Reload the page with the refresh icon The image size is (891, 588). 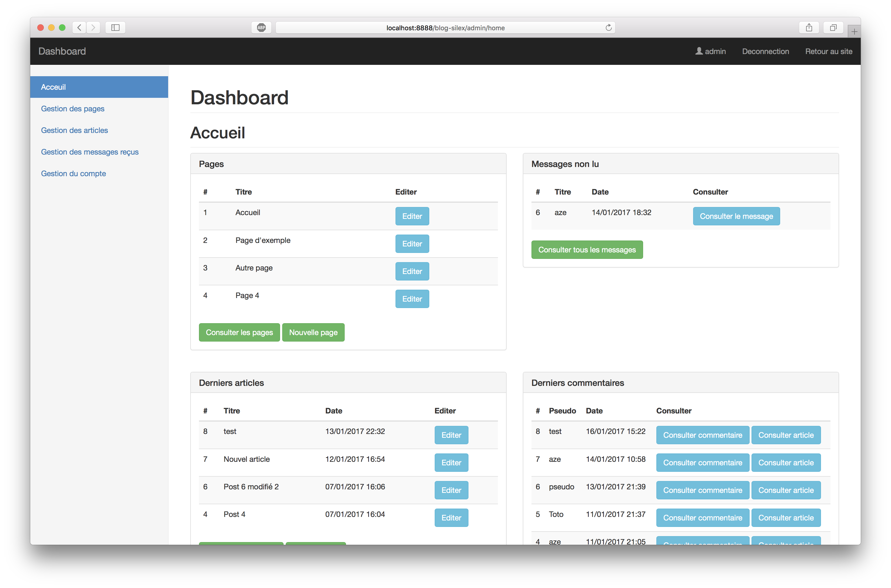(x=608, y=27)
